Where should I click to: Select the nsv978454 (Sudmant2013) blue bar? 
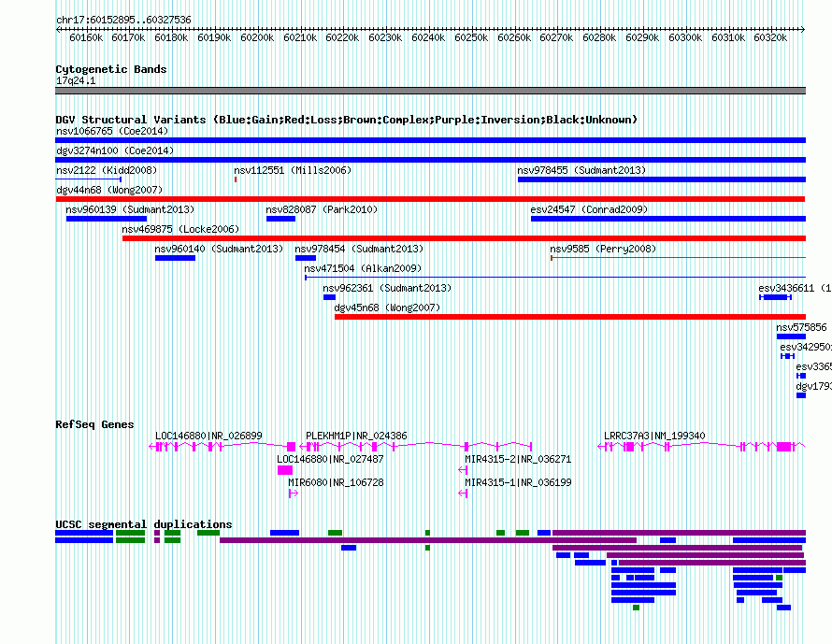[306, 258]
